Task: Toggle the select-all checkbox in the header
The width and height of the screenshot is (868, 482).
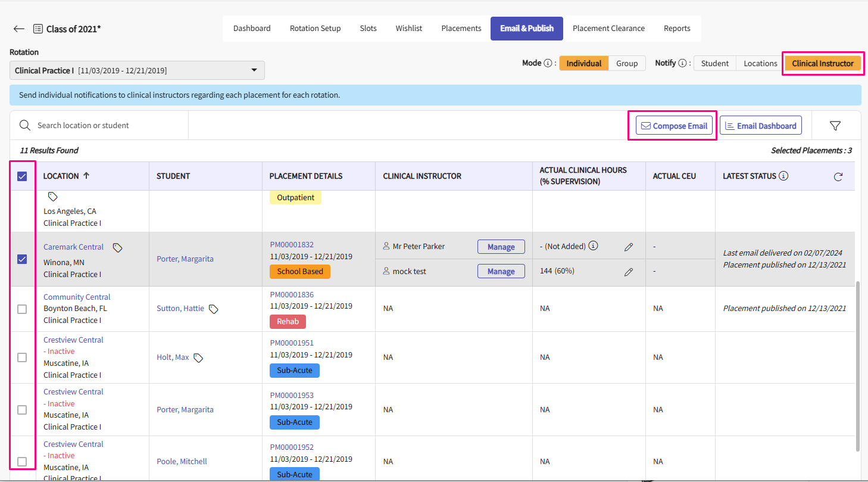Action: (x=22, y=176)
